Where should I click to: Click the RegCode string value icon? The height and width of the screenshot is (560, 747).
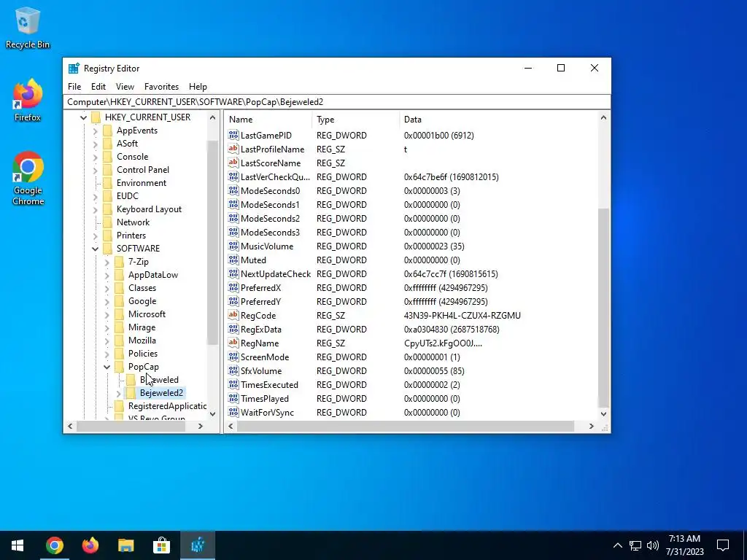[x=233, y=315]
